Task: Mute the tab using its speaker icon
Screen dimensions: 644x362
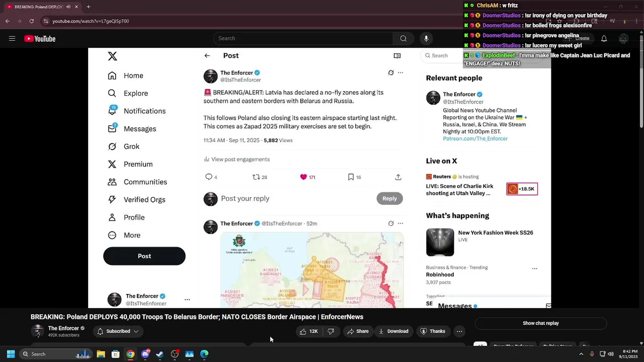Action: [x=68, y=7]
